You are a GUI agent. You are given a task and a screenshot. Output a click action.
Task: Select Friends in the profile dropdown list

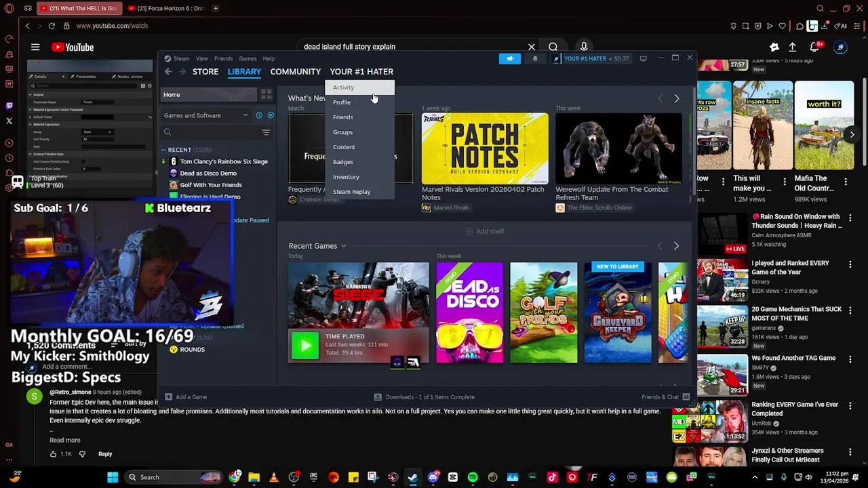(x=359, y=117)
